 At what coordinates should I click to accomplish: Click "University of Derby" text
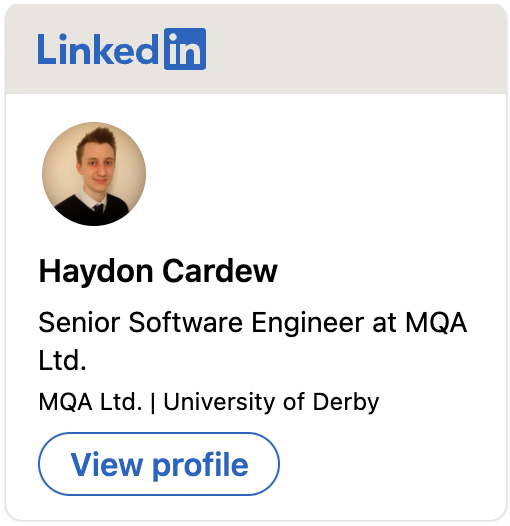[x=271, y=402]
